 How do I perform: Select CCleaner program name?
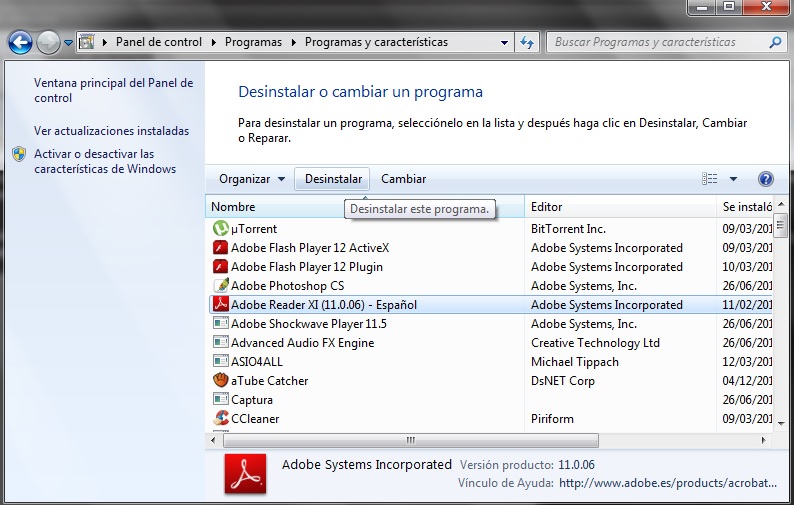coord(255,419)
